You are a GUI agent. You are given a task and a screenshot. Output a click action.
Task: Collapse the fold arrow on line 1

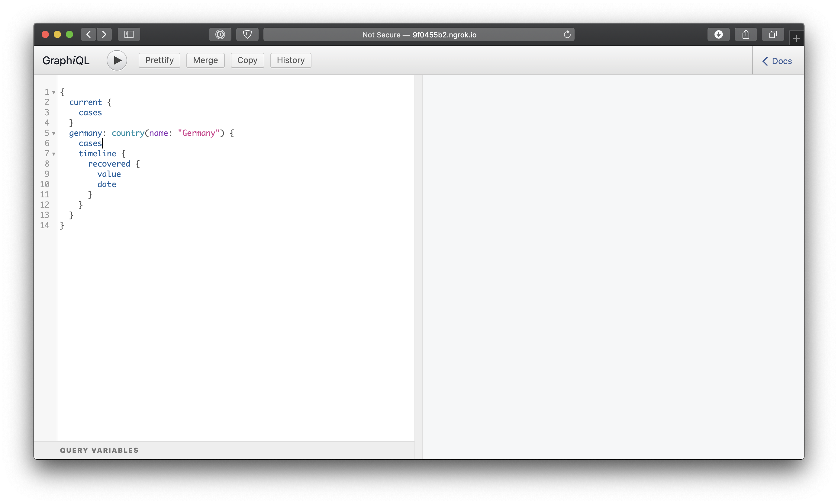(54, 92)
